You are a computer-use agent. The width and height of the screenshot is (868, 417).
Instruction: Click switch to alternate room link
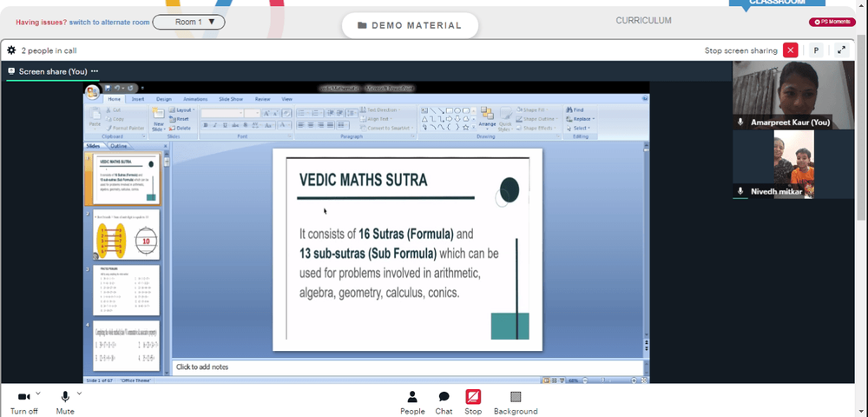(109, 22)
